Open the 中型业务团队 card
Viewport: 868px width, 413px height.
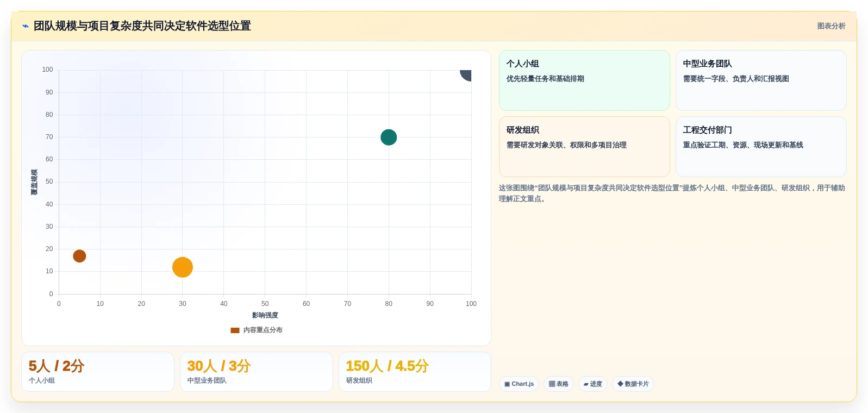tap(761, 80)
